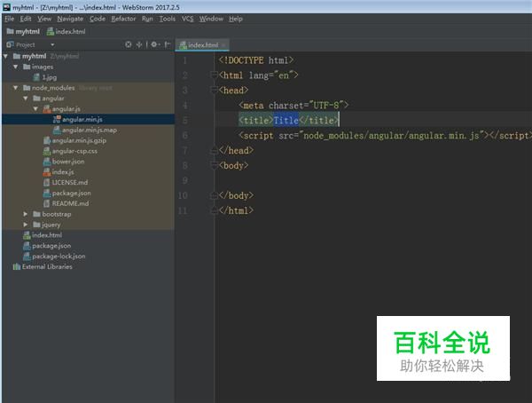Toggle code fold on opening body line
The height and width of the screenshot is (403, 532).
pyautogui.click(x=214, y=165)
